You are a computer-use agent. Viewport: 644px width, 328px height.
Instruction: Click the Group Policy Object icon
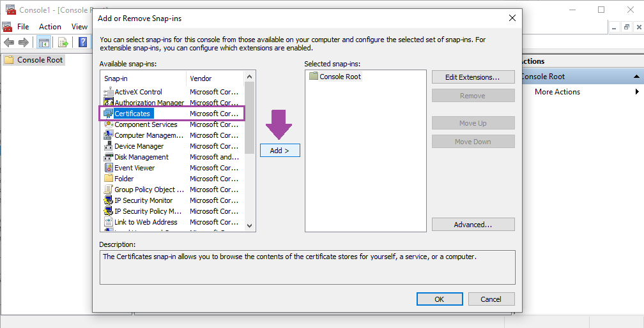[109, 190]
